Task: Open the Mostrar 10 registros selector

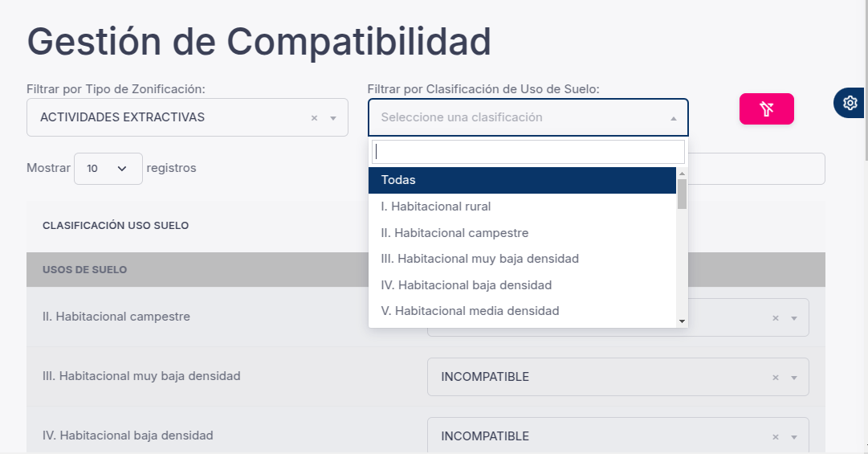Action: (x=108, y=168)
